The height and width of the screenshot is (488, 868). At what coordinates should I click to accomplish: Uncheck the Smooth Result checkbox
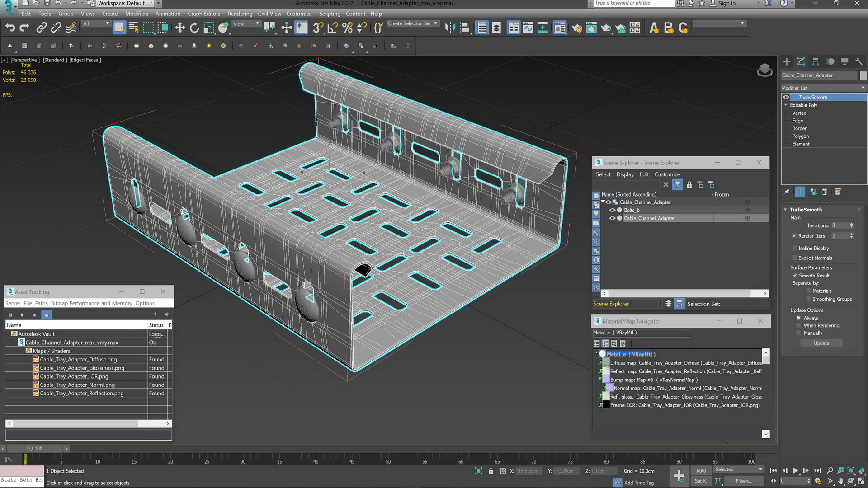pyautogui.click(x=794, y=276)
